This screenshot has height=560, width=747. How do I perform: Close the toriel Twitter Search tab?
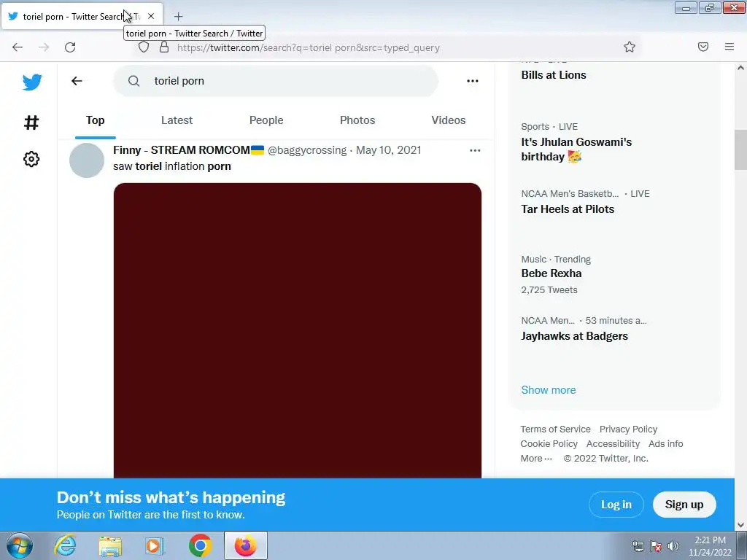151,16
